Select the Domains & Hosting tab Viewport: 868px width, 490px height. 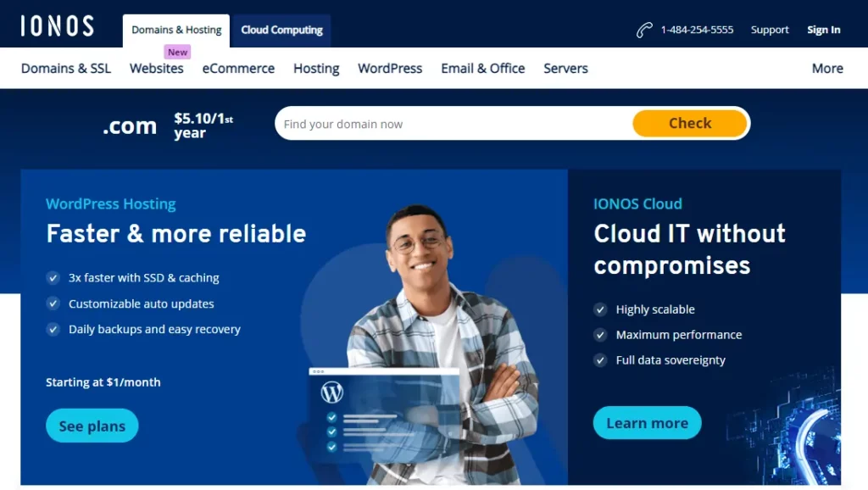pos(175,30)
